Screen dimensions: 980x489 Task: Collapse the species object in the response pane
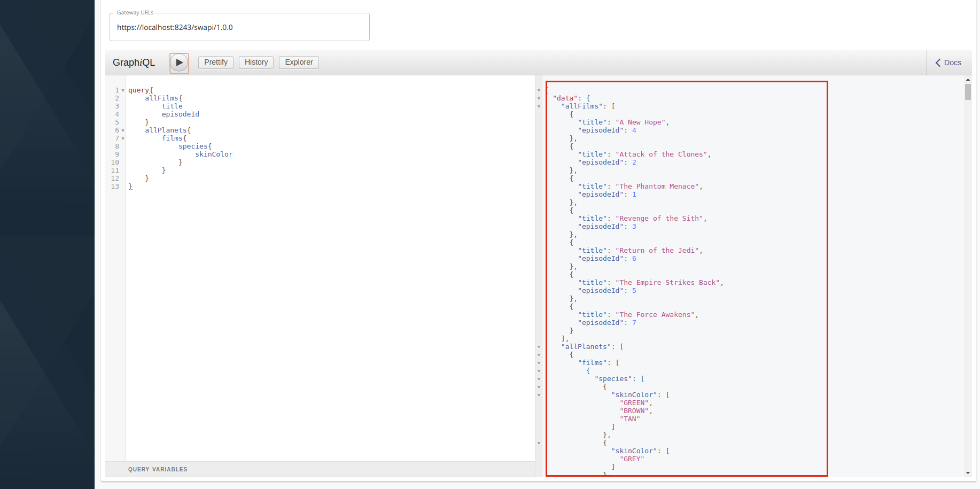pos(539,378)
